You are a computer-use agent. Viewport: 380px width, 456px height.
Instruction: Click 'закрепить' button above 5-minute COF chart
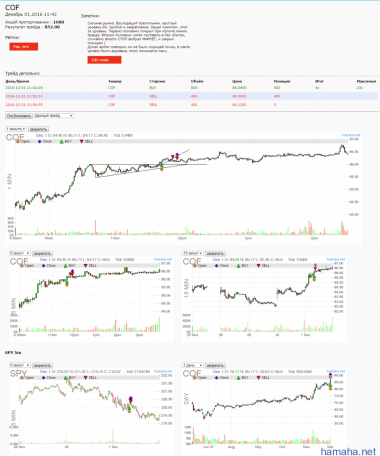click(x=42, y=253)
